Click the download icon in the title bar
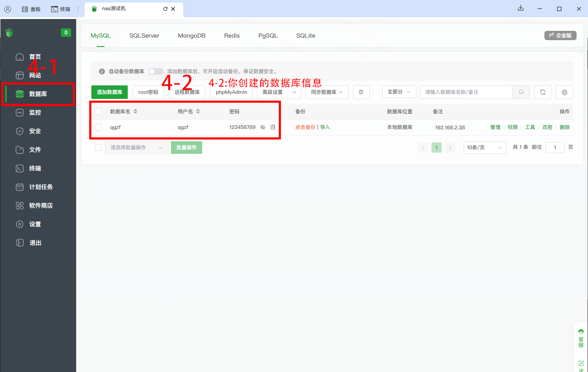Viewport: 588px width, 372px height. pos(521,8)
